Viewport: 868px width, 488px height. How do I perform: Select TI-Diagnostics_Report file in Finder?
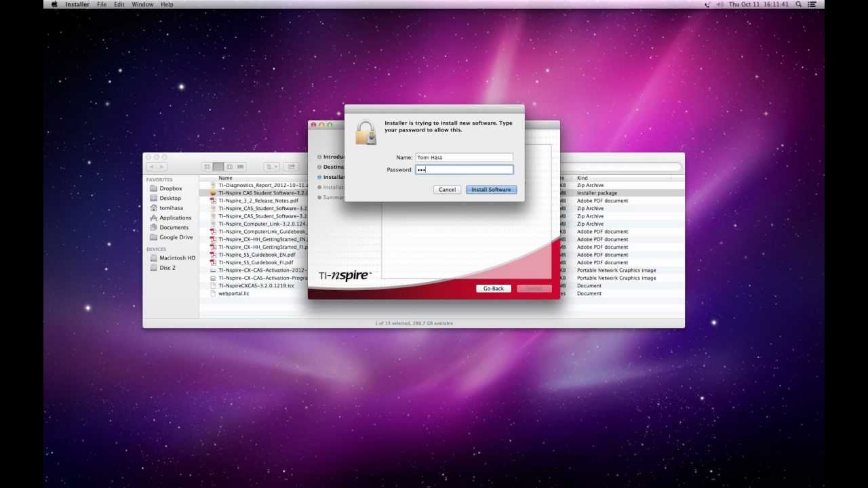click(258, 185)
